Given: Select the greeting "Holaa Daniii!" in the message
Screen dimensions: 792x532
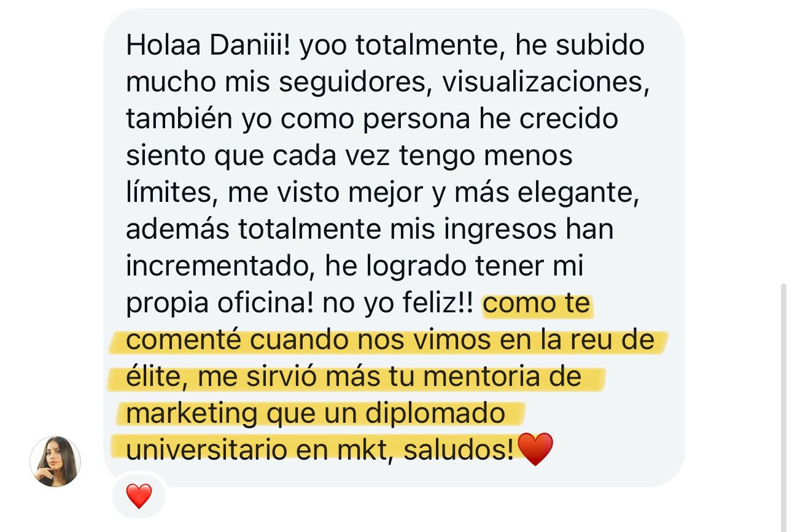Looking at the screenshot, I should point(208,47).
